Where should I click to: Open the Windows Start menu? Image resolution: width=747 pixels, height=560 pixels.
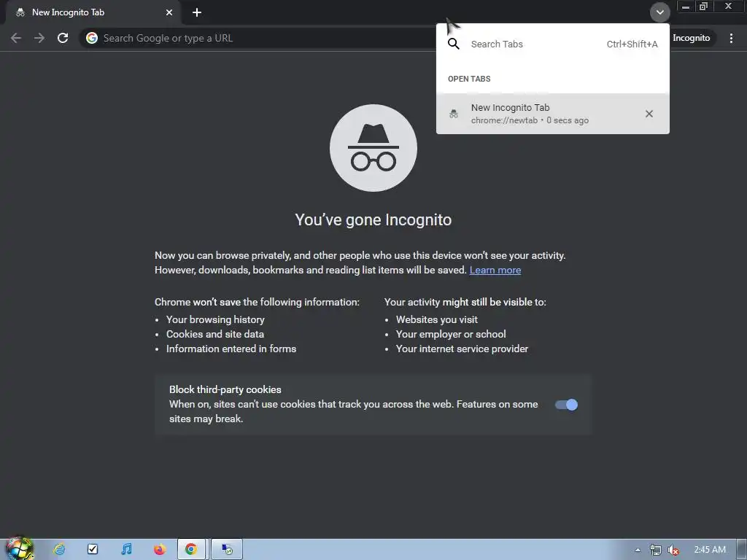19,549
